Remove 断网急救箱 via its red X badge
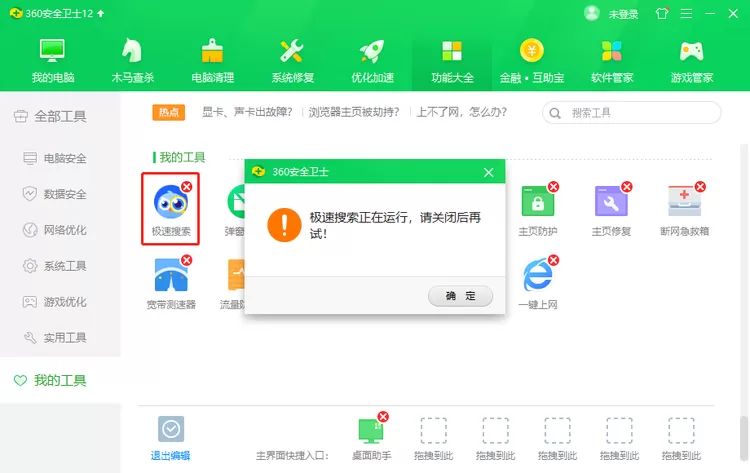 [700, 187]
